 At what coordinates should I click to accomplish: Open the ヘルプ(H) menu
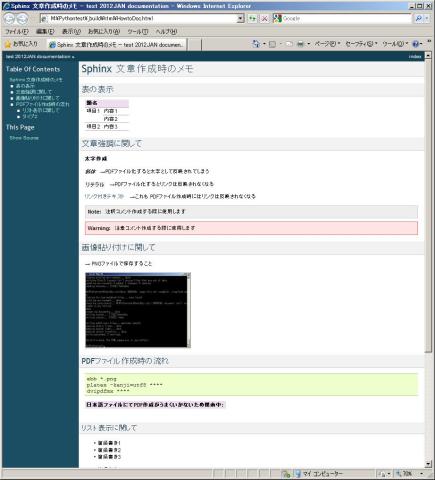166,32
